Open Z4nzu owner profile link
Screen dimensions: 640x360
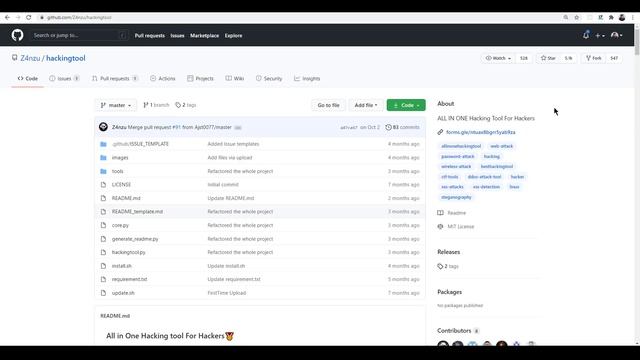tap(30, 58)
